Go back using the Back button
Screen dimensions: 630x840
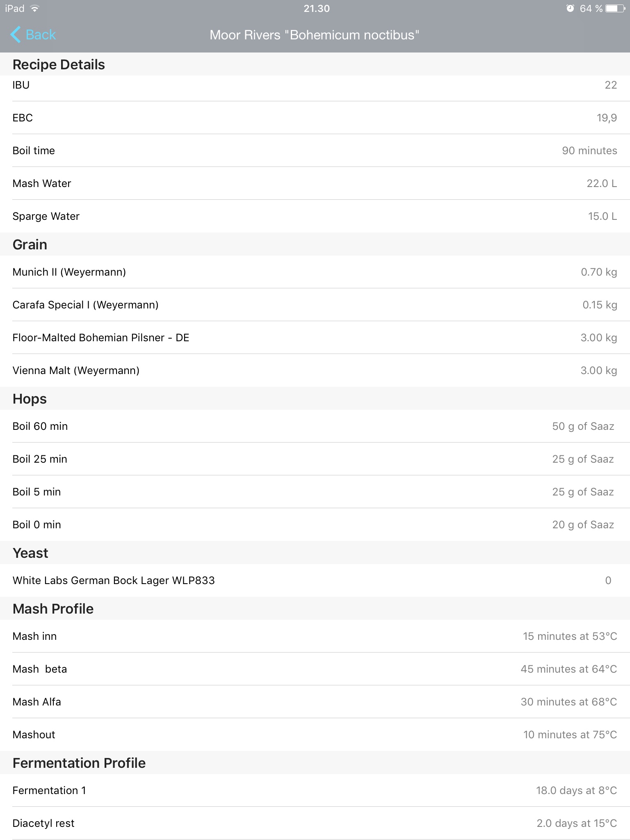[33, 35]
